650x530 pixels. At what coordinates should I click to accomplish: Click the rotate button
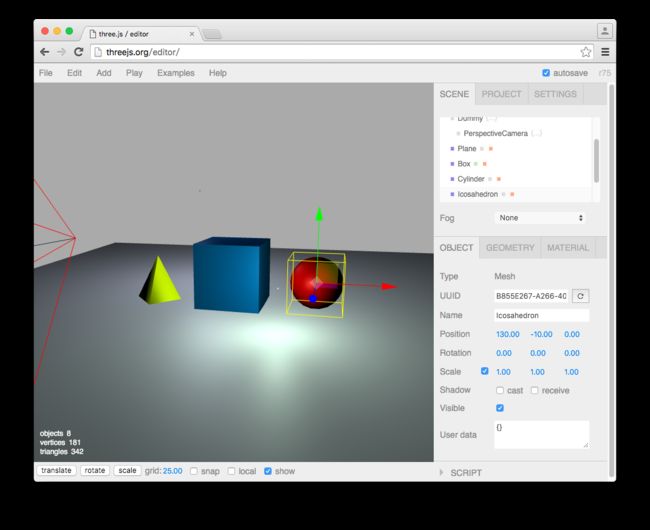click(x=95, y=471)
